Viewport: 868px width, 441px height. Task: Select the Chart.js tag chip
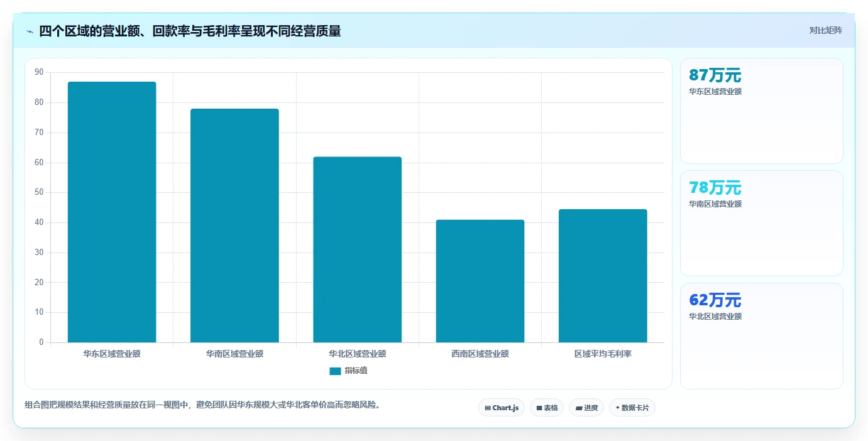[x=502, y=408]
